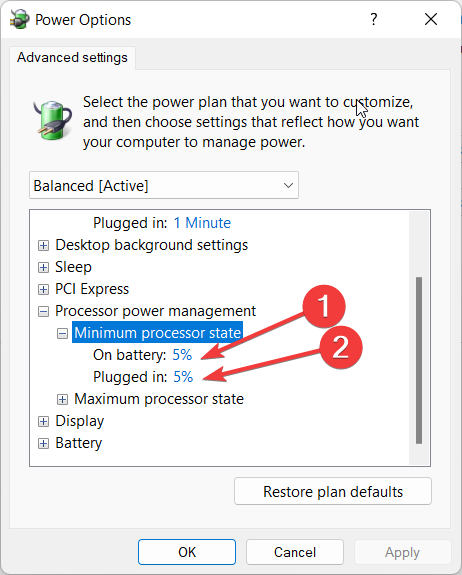This screenshot has height=575, width=462.
Task: Open the Balanced [Active] power plan dropdown
Action: [164, 185]
